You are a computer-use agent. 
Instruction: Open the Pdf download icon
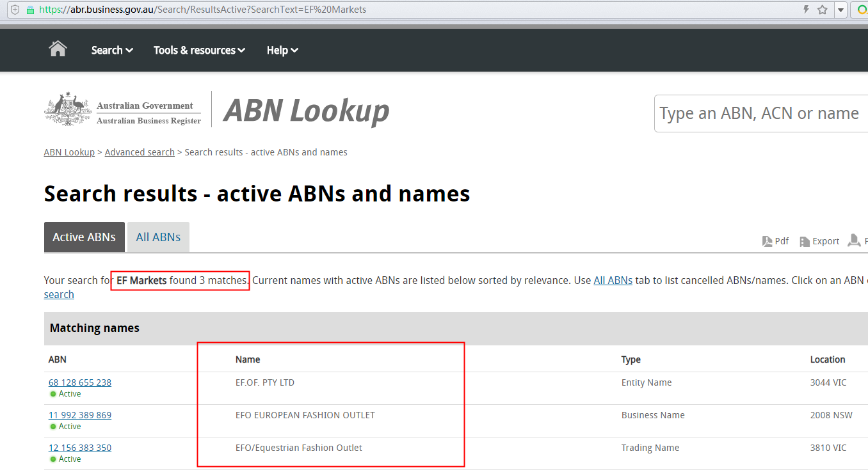[x=767, y=241]
